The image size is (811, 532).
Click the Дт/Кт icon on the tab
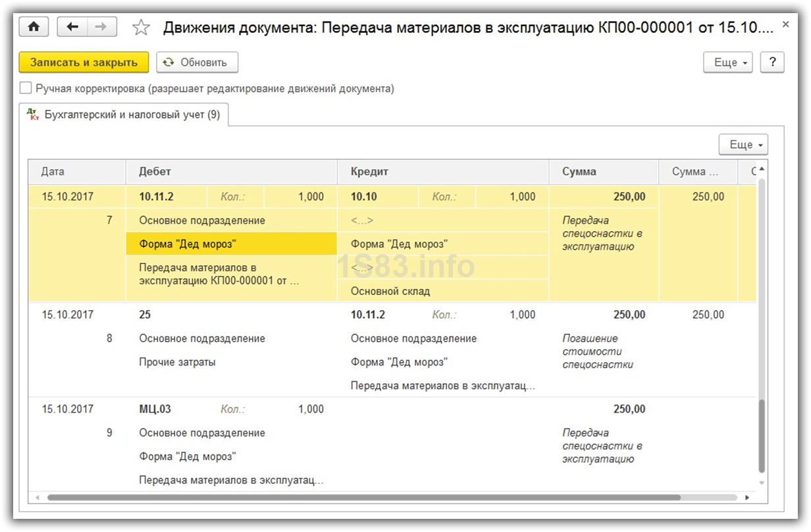coord(33,115)
